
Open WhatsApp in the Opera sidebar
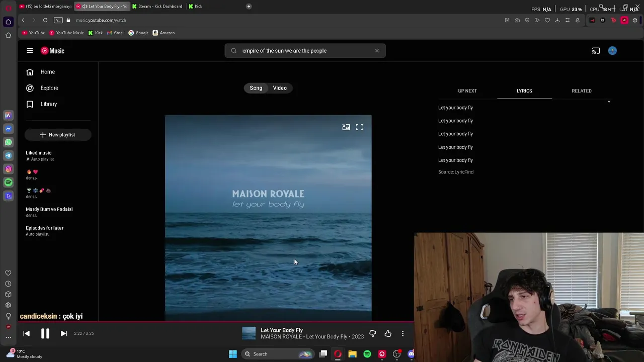coord(8,142)
